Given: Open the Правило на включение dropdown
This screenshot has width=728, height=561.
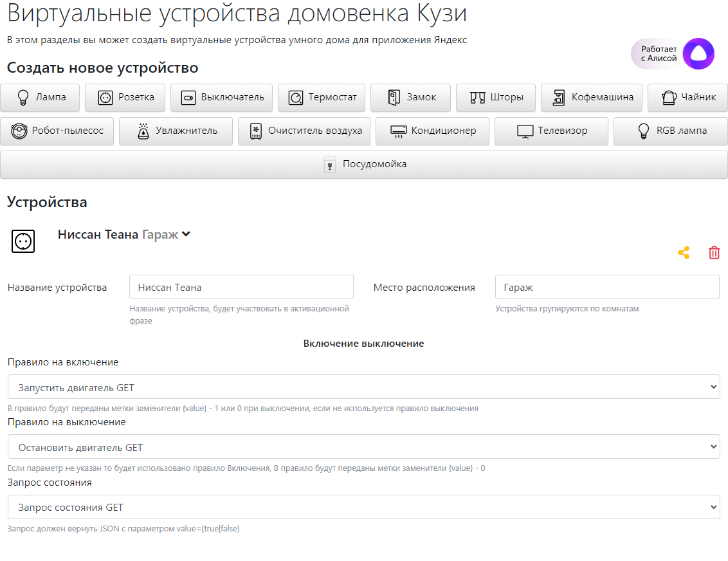Looking at the screenshot, I should [364, 387].
